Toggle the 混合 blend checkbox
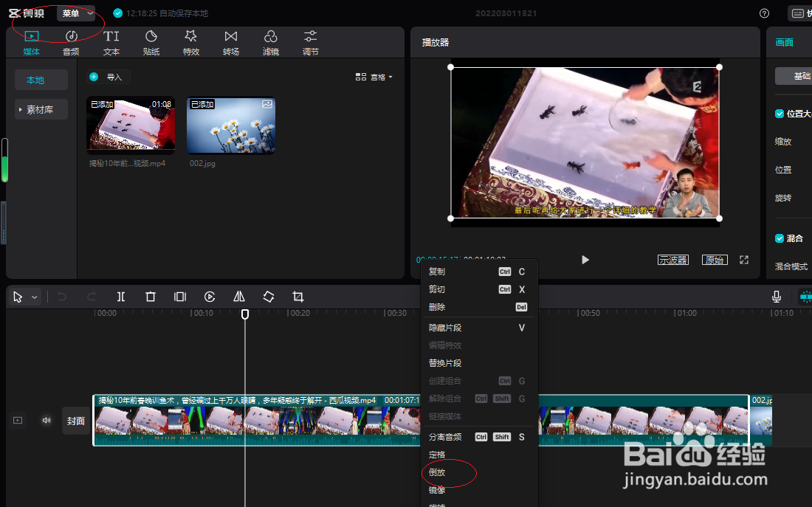Viewport: 812px width, 507px height. point(780,238)
